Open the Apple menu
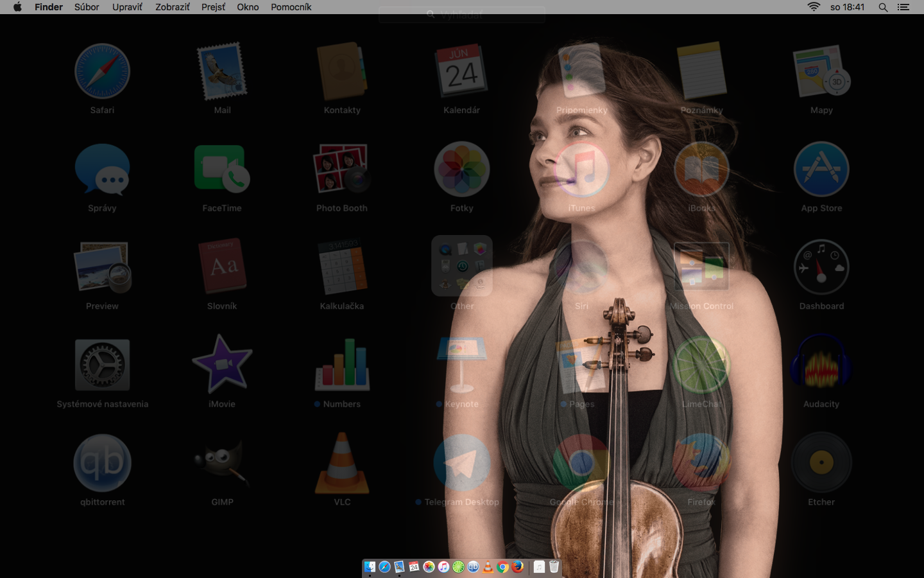The width and height of the screenshot is (924, 578). click(17, 7)
